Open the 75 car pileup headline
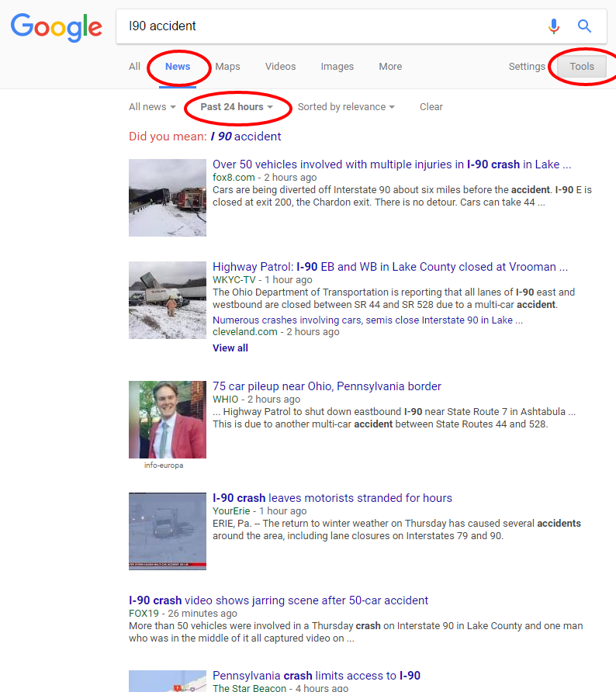This screenshot has width=616, height=692. [327, 386]
